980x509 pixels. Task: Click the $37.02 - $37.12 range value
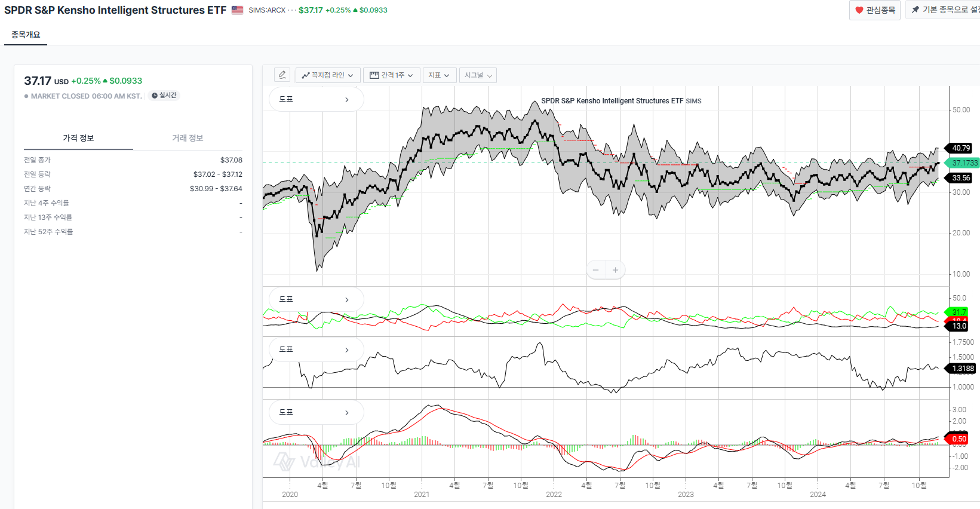(x=218, y=174)
